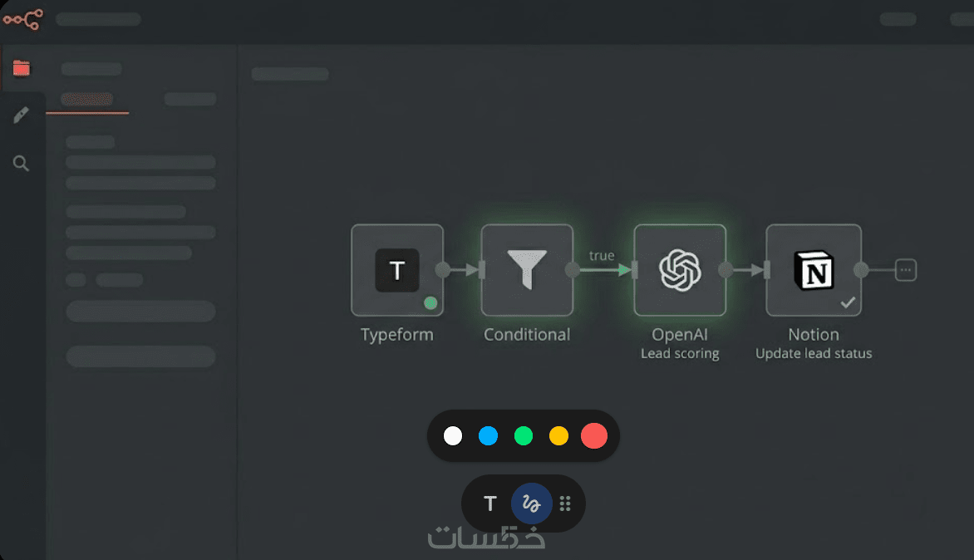974x560 pixels.
Task: Open search via magnifier sidebar icon
Action: 21,164
